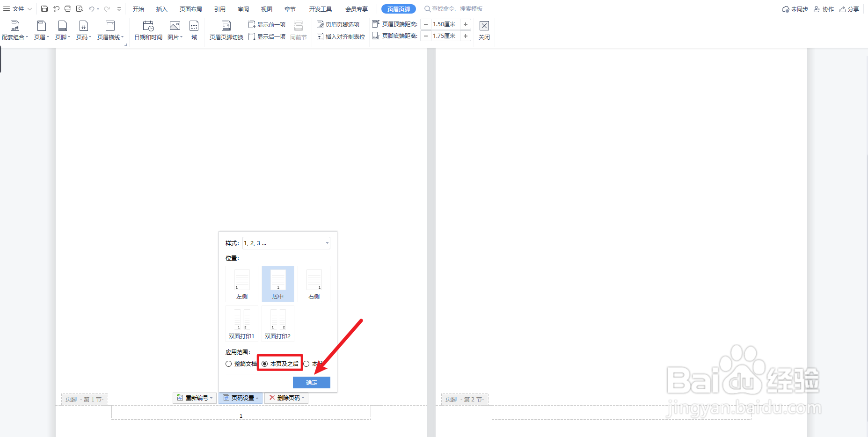Expand the quick access toolbar customize arrow
868x437 pixels.
pos(119,9)
